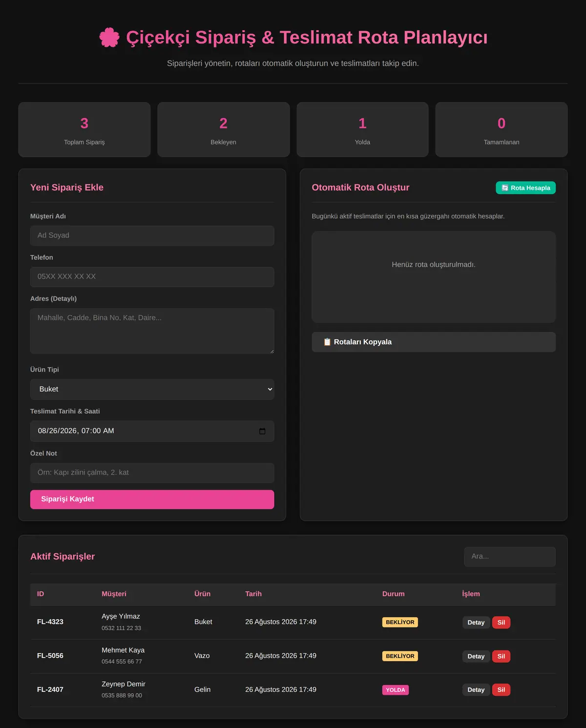Open the calendar picker icon in date field

262,431
